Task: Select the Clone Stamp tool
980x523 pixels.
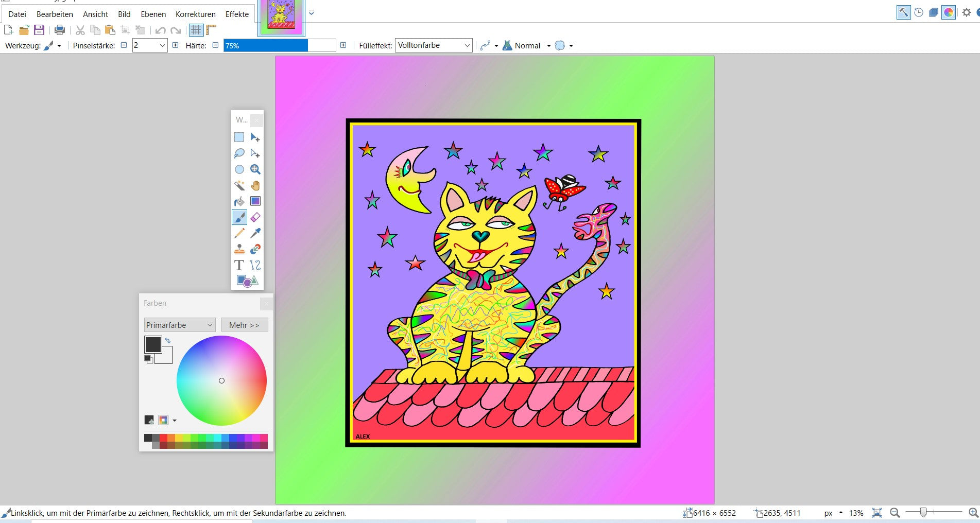Action: click(x=239, y=249)
